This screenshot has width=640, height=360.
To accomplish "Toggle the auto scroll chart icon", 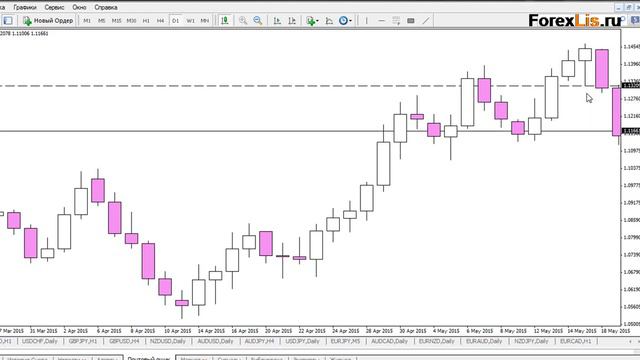I will click(x=277, y=20).
